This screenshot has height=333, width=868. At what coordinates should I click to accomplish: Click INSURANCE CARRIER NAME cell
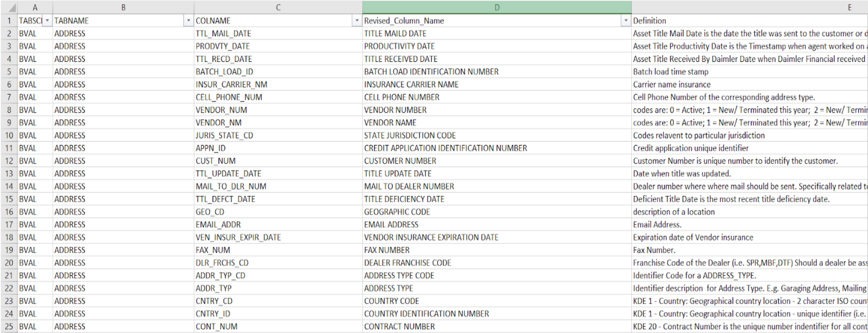coord(497,85)
